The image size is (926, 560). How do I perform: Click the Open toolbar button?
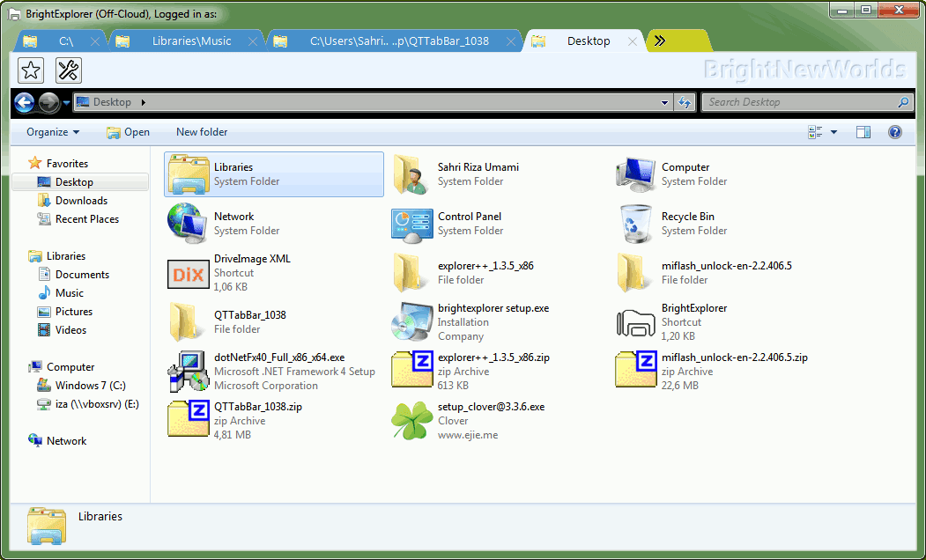point(128,132)
